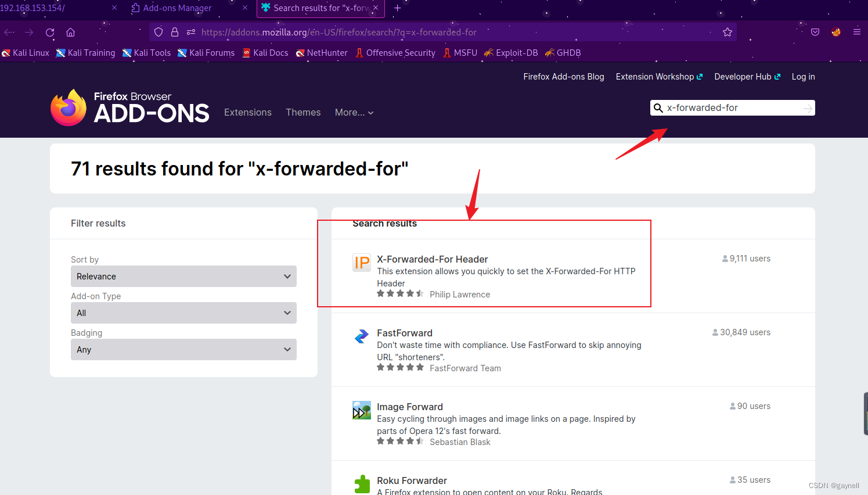Close the Add-ons Manager tab

point(245,8)
